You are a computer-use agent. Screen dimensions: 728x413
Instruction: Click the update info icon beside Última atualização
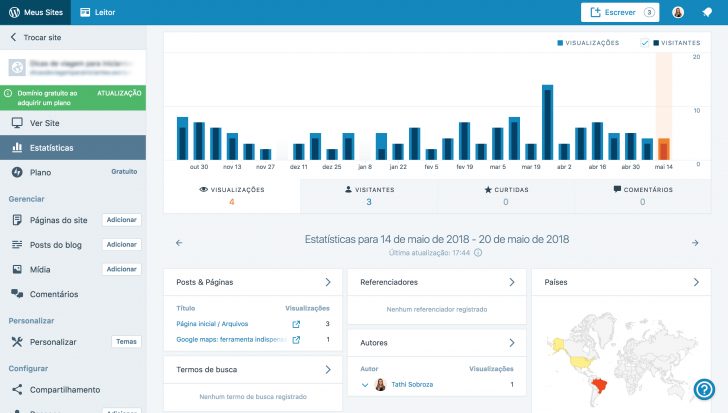(478, 253)
